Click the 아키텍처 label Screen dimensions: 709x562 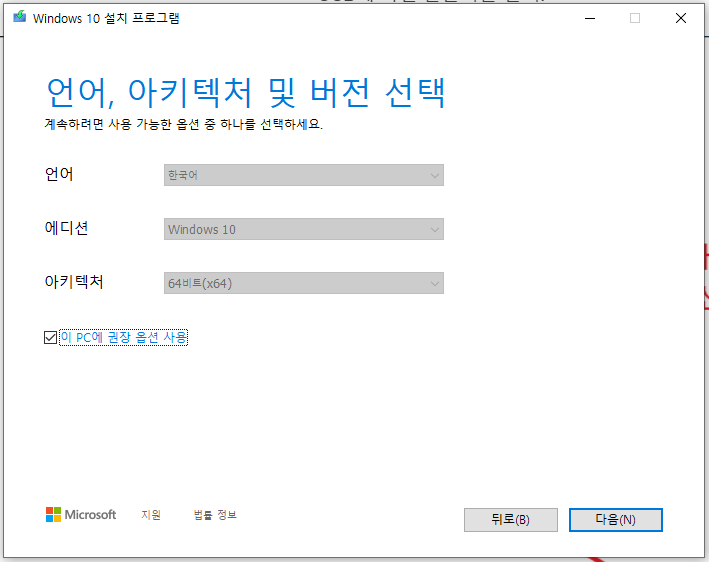click(x=74, y=282)
